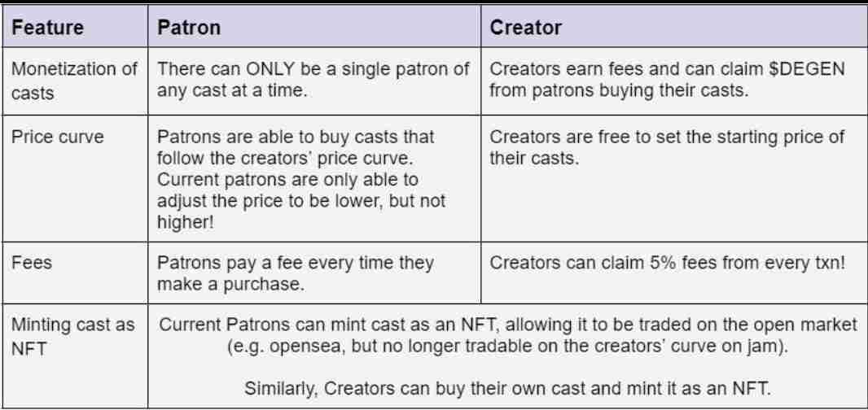Click the 'free to set the starting price' cell

click(666, 147)
